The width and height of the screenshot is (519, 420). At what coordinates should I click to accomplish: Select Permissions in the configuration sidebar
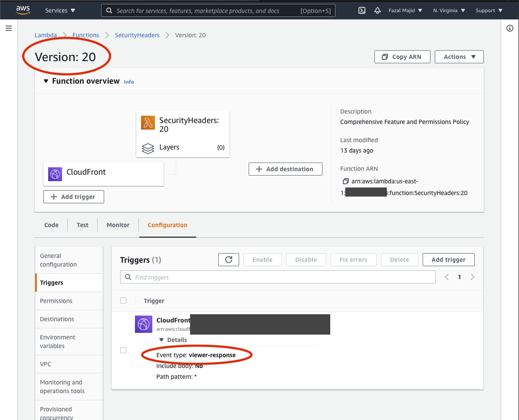coord(56,301)
